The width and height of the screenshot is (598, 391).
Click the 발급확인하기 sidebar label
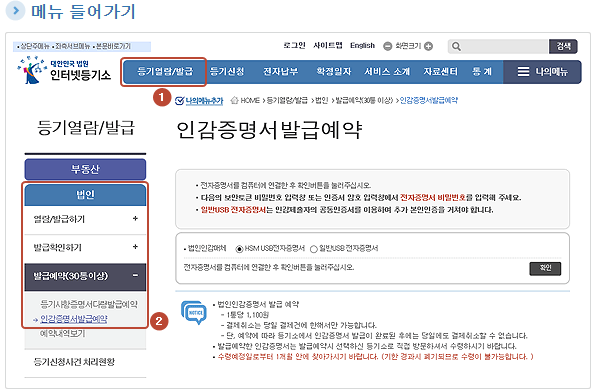tap(58, 247)
